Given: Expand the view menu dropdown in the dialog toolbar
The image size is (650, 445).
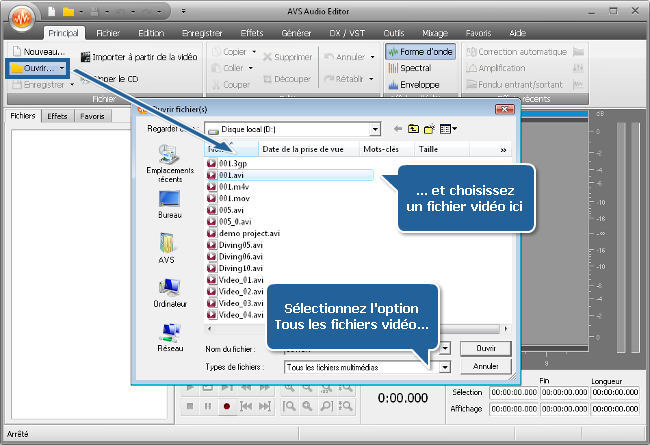Looking at the screenshot, I should [x=455, y=128].
